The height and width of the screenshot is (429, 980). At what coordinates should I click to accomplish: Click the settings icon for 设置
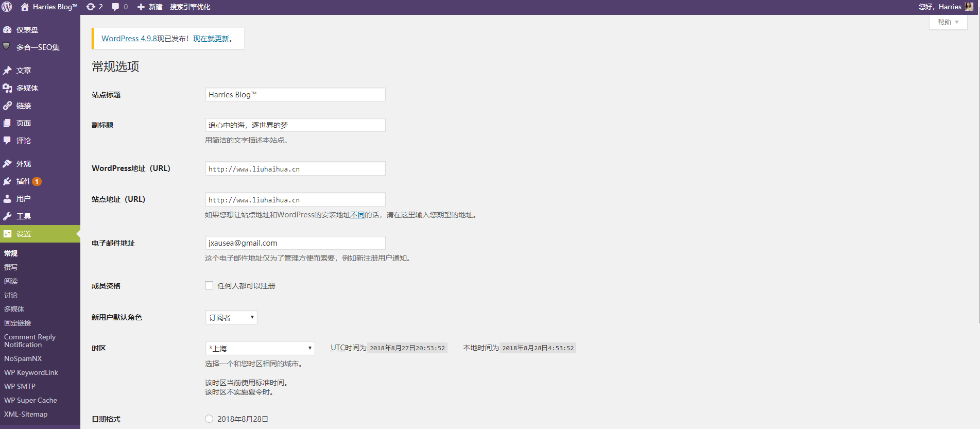pos(7,234)
